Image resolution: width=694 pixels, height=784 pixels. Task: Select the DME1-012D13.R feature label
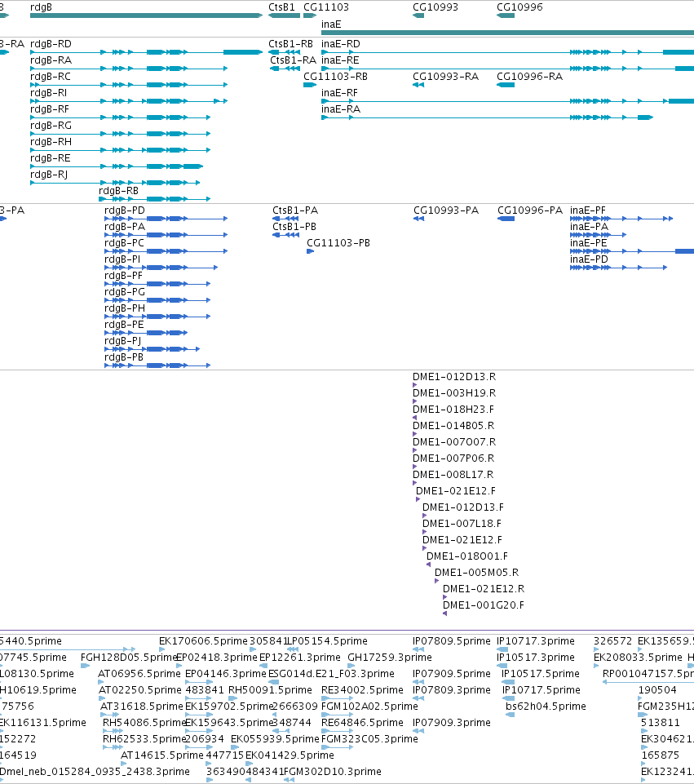454,377
